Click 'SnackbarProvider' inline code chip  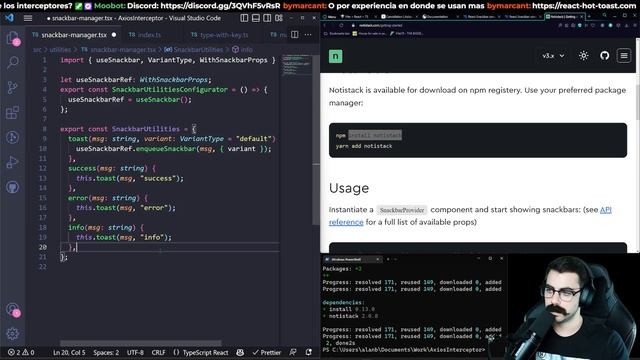[402, 210]
